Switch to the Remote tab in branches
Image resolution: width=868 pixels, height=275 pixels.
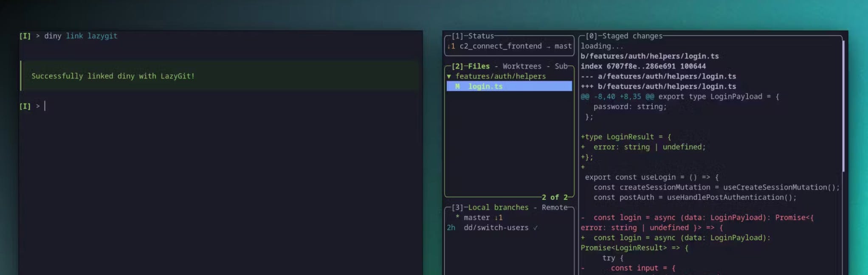tap(554, 208)
